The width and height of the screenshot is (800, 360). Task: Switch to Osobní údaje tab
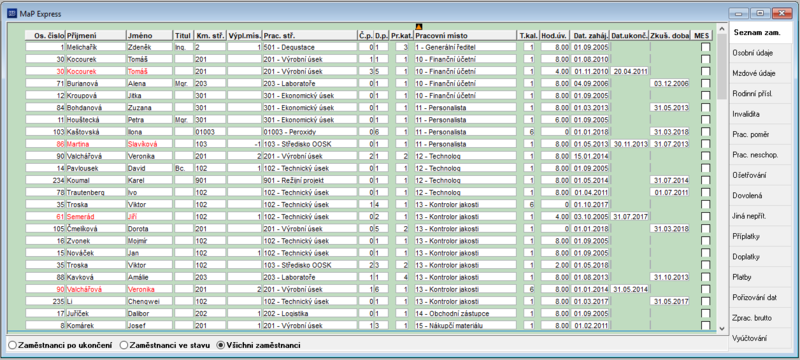click(x=761, y=53)
